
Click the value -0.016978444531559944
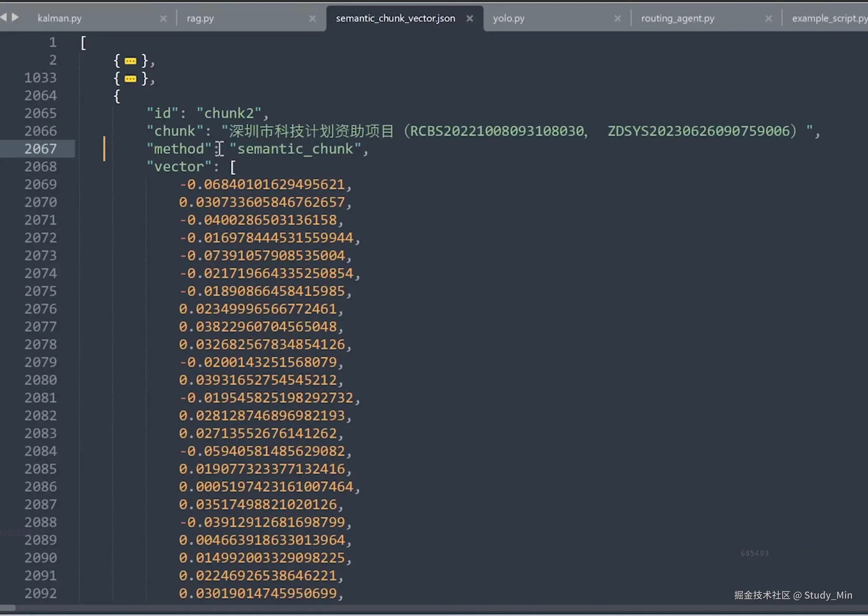(266, 238)
